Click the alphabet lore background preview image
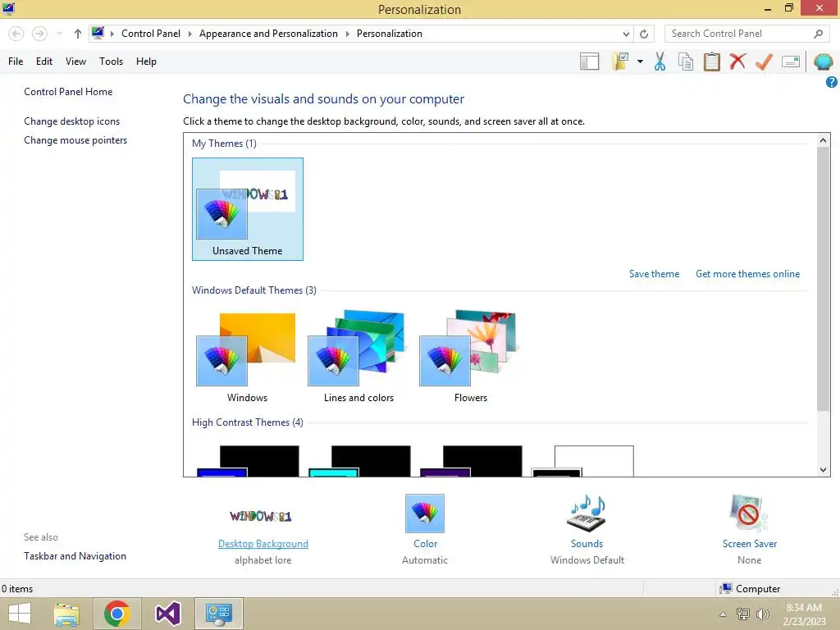Viewport: 840px width, 630px height. [261, 516]
